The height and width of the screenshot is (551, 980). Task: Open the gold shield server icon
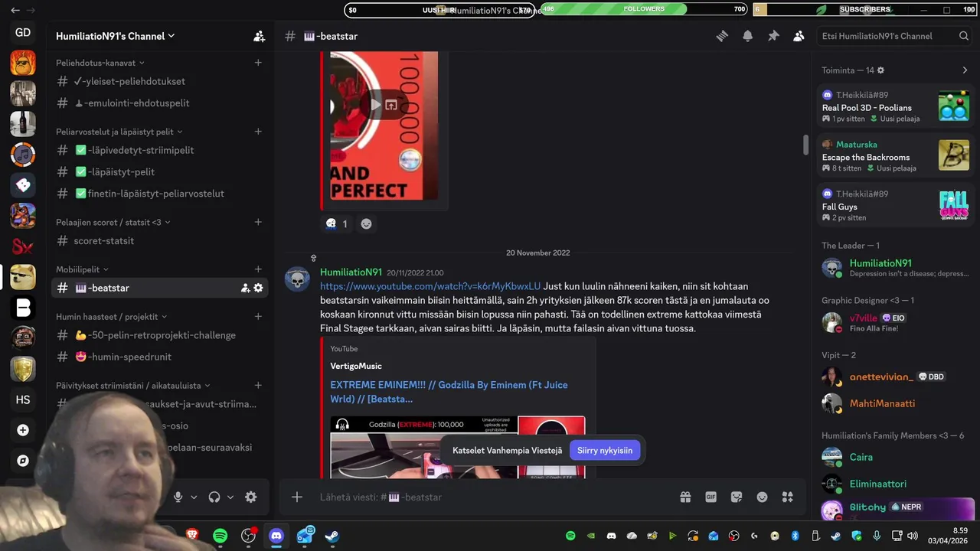point(23,369)
